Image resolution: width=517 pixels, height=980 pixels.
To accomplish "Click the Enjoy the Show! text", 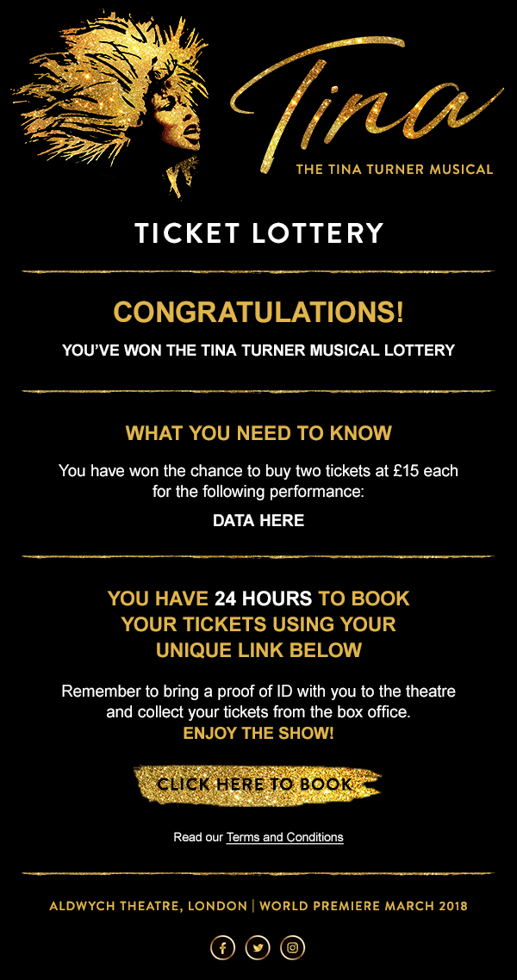I will tap(258, 734).
